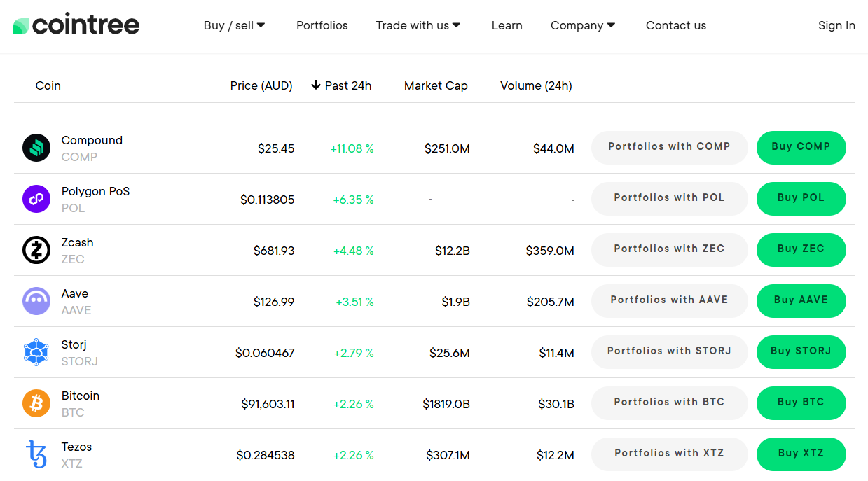Viewport: 868px width, 481px height.
Task: Click the $0.060467 Storj price
Action: click(265, 353)
